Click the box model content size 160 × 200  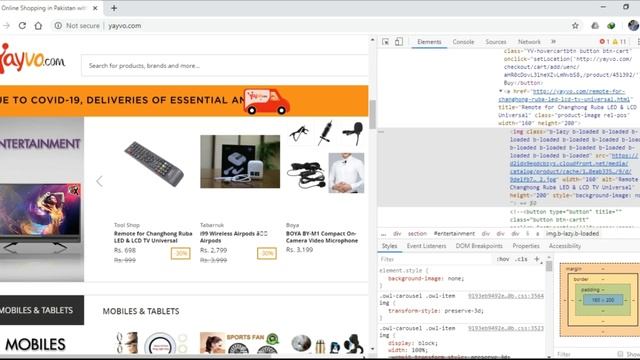(x=602, y=300)
